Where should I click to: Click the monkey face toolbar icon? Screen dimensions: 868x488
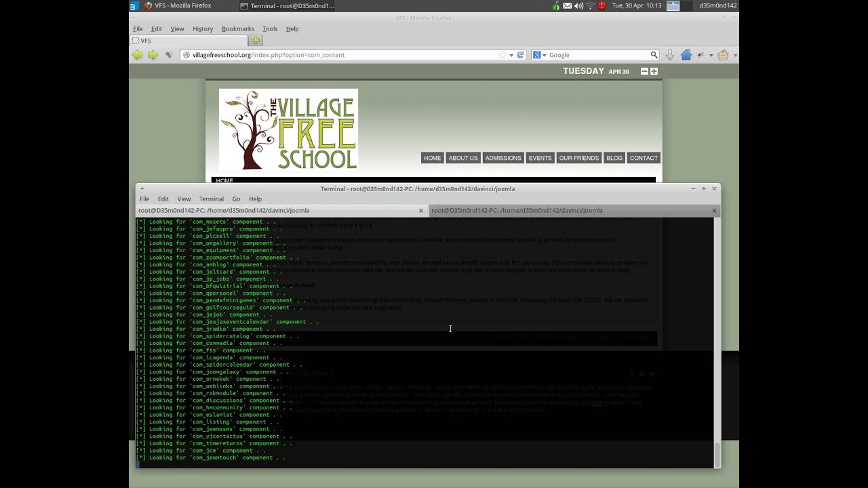pyautogui.click(x=723, y=55)
